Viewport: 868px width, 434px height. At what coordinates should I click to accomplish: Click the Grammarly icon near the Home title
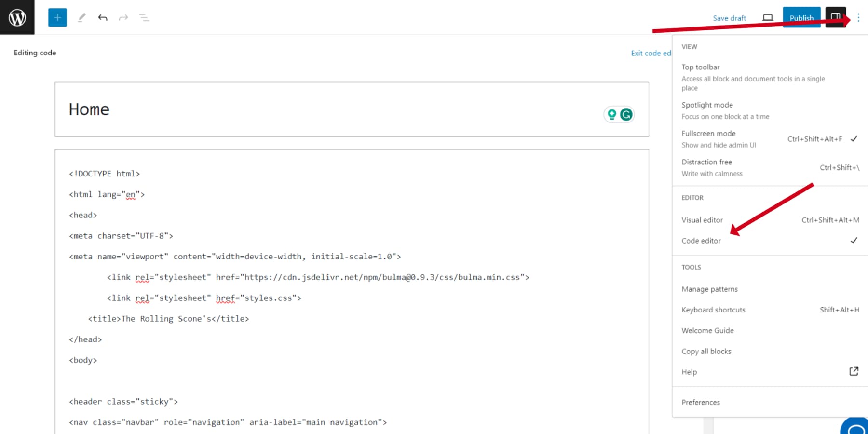[x=626, y=114]
